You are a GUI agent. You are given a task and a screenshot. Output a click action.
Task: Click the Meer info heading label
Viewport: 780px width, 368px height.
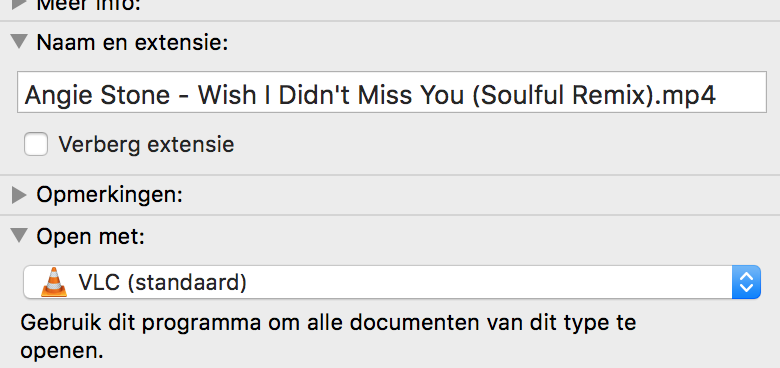tap(89, 5)
